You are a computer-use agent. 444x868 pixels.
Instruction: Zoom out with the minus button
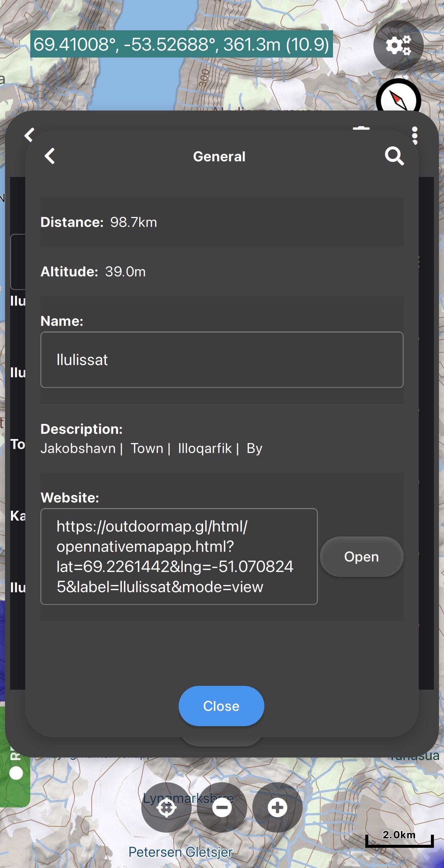click(222, 807)
